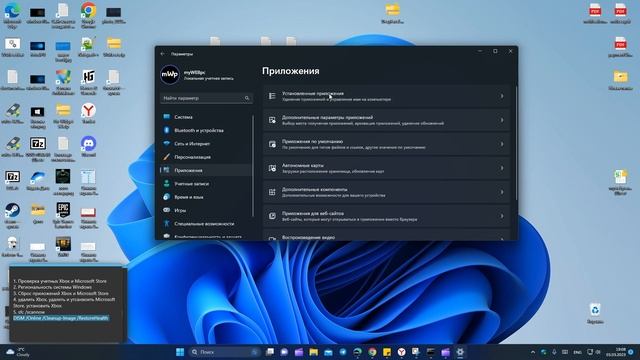Open Google Chrome desktop shortcut
Image resolution: width=640 pixels, height=360 pixels.
pyautogui.click(x=88, y=15)
